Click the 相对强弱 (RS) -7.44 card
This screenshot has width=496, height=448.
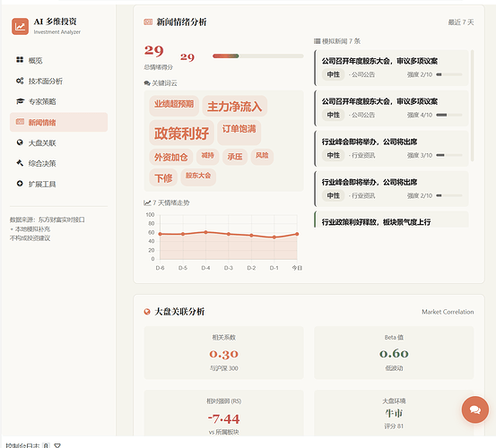pyautogui.click(x=223, y=413)
